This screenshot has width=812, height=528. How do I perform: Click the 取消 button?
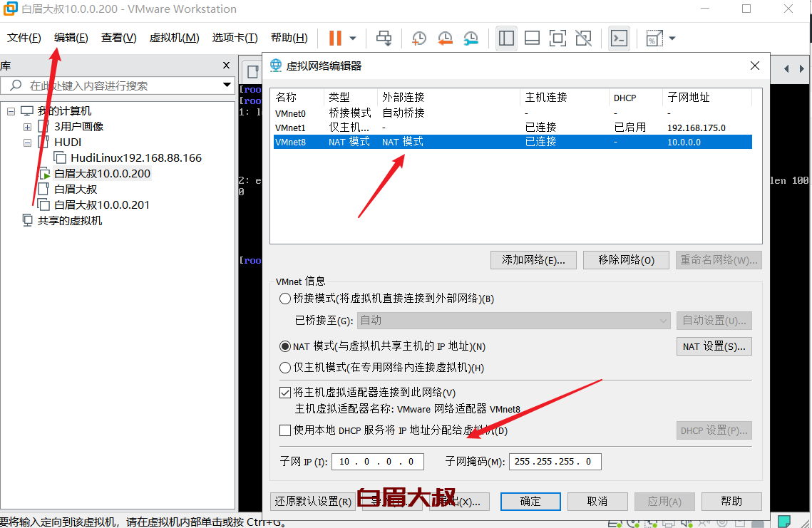[x=597, y=501]
